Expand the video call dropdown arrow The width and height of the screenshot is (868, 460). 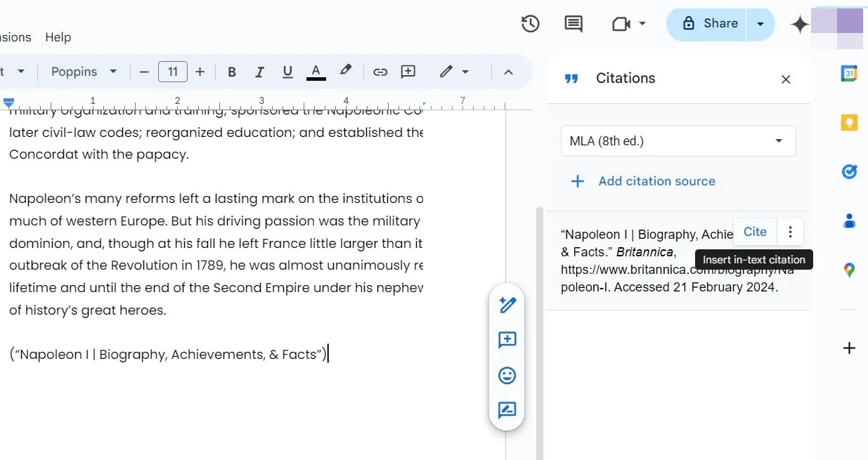642,24
